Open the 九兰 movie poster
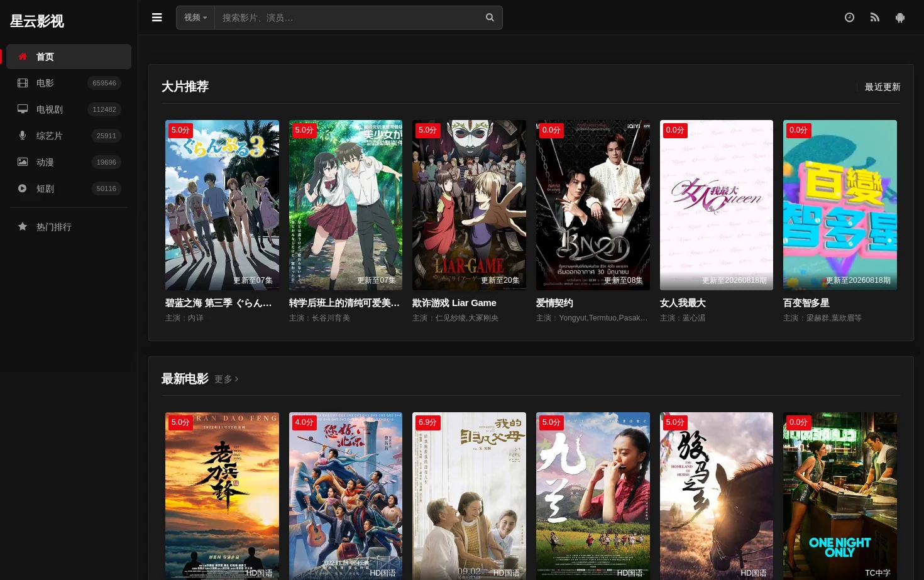Image resolution: width=924 pixels, height=580 pixels. tap(593, 496)
